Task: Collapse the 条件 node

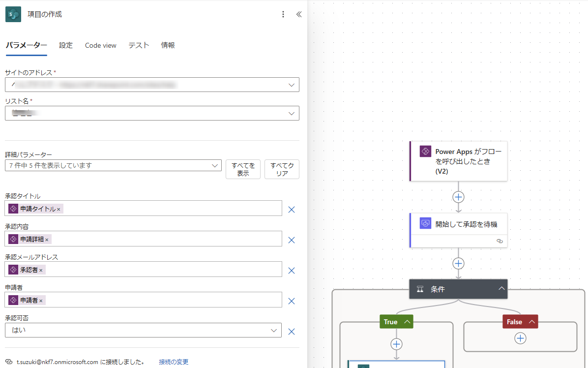Action: pyautogui.click(x=501, y=289)
